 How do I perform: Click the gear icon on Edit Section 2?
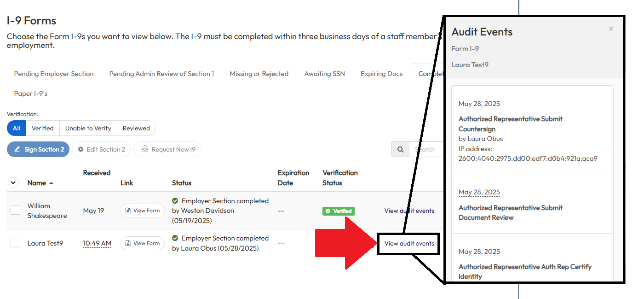pyautogui.click(x=81, y=149)
